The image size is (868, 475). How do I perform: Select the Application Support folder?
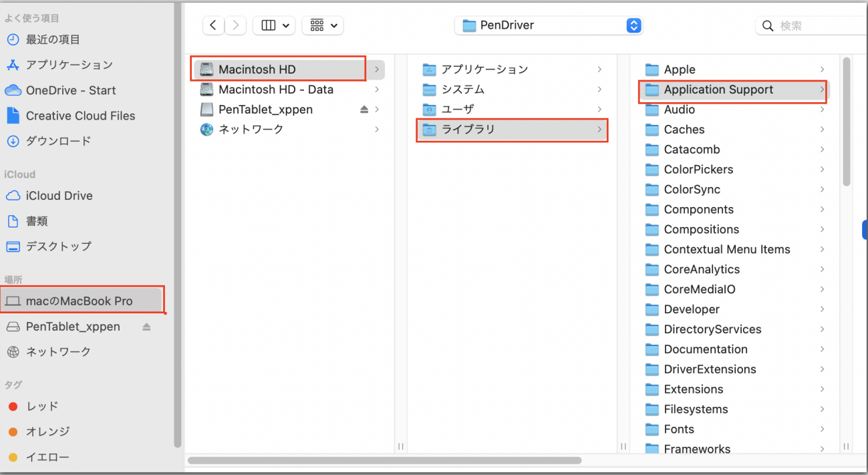pyautogui.click(x=734, y=90)
